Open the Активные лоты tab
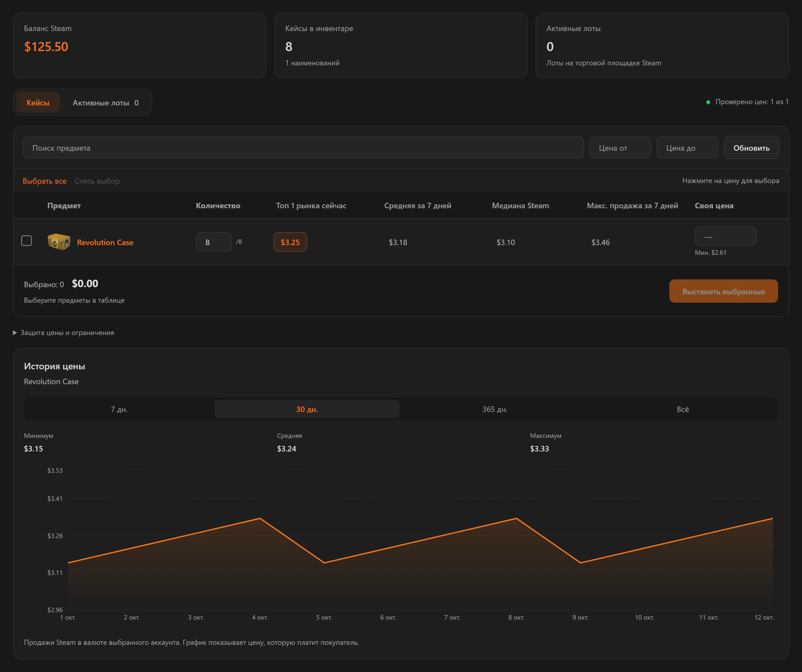Screen dimensions: 802x672 tap(106, 102)
